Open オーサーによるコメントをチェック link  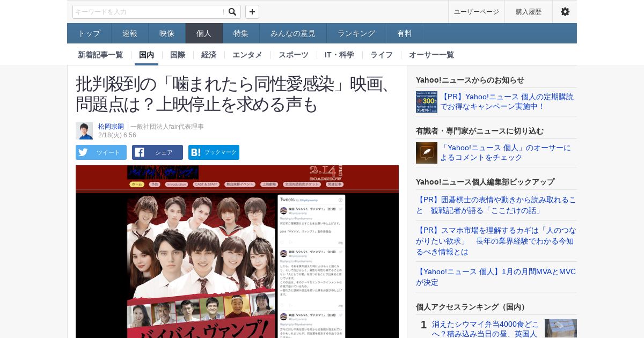click(x=506, y=152)
